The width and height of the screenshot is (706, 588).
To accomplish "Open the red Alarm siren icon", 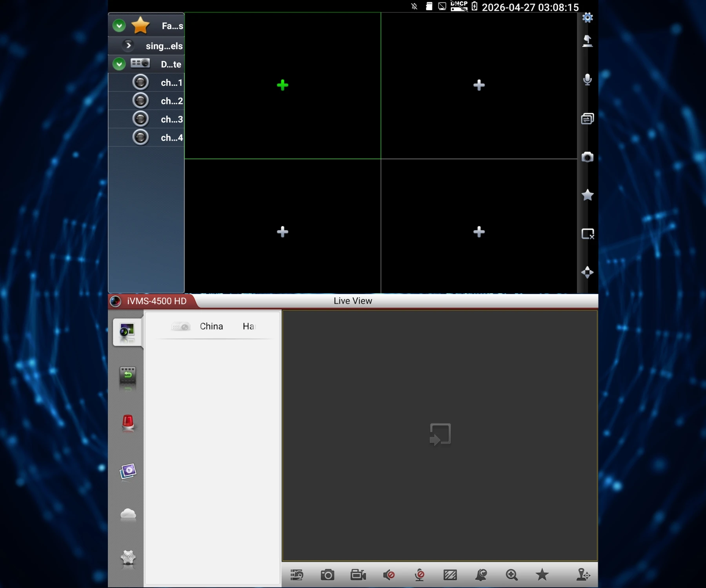I will click(x=128, y=423).
